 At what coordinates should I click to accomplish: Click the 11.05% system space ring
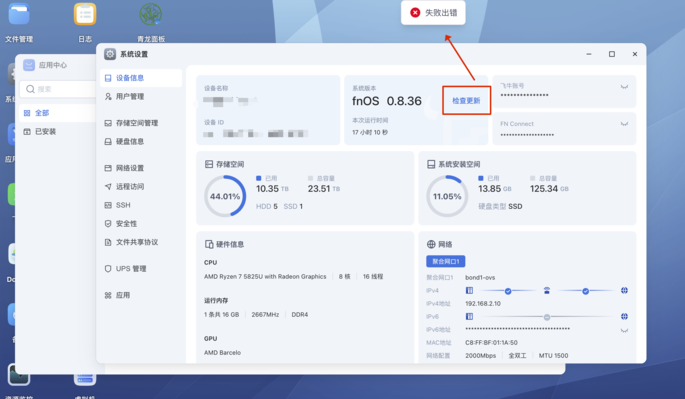[447, 196]
